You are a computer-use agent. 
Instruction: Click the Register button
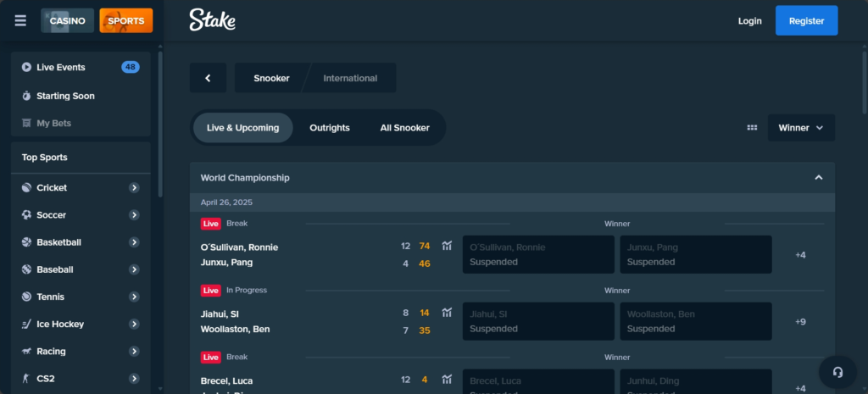(x=807, y=21)
